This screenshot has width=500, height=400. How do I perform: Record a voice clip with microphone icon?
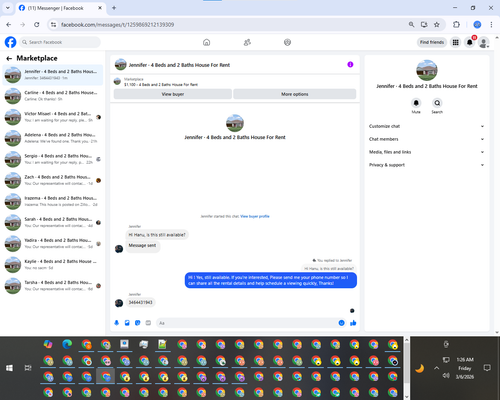117,323
